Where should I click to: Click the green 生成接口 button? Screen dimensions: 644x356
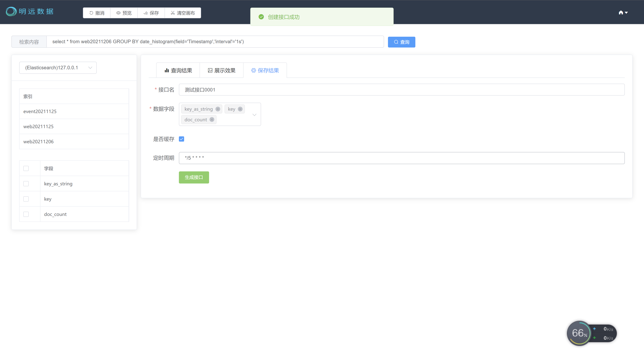click(194, 177)
